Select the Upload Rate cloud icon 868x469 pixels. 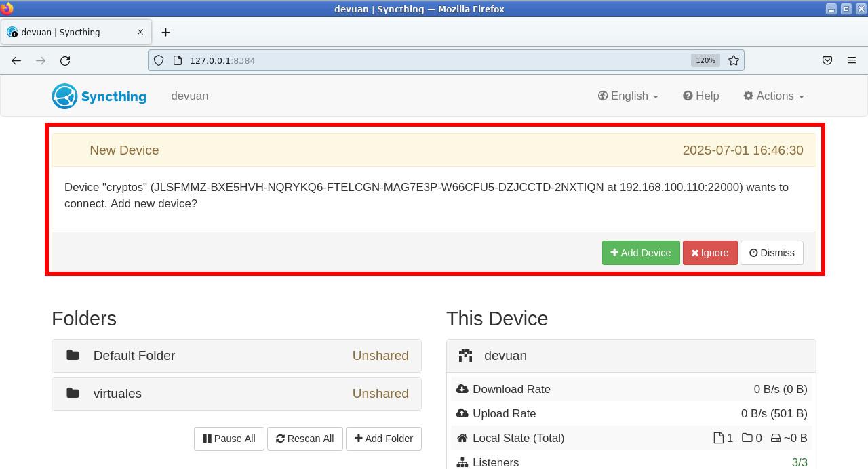click(462, 413)
